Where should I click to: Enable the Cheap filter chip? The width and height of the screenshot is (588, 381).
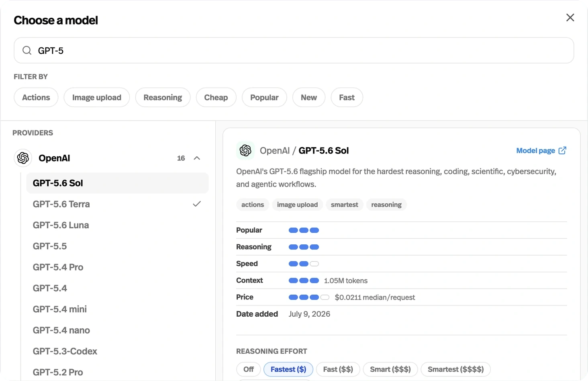(216, 97)
